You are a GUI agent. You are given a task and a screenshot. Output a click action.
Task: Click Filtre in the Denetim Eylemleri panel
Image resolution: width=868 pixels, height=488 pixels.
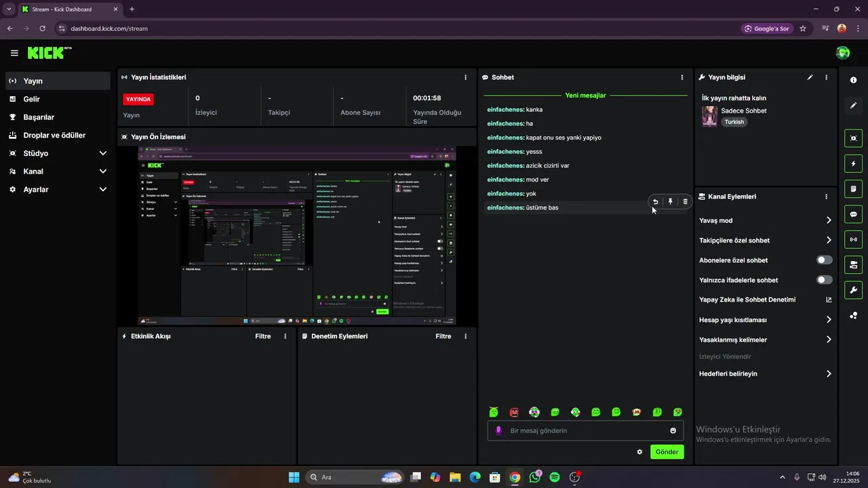click(443, 336)
